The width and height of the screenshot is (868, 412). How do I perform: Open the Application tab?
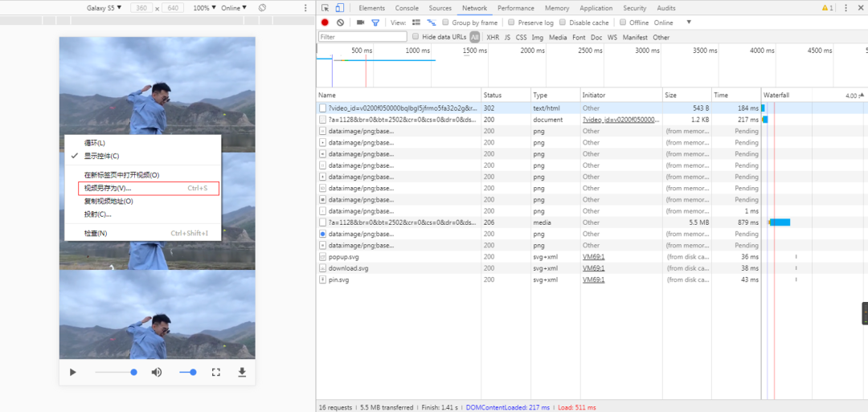point(596,8)
